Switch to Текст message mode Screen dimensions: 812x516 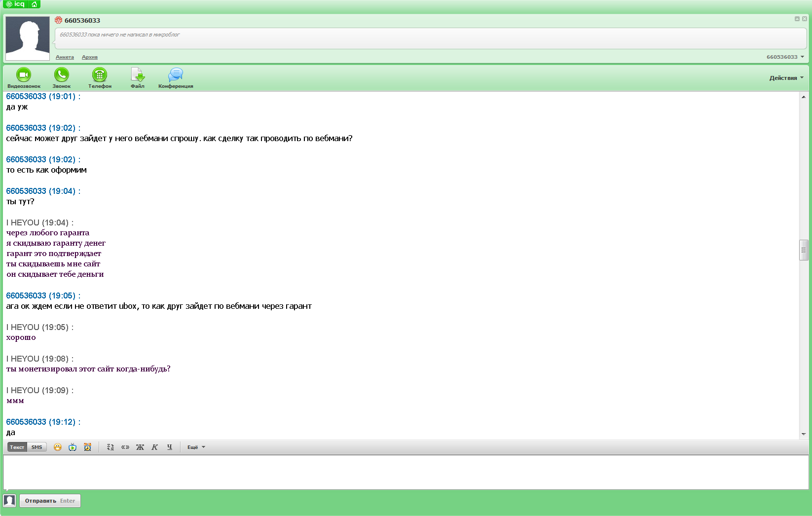(x=17, y=447)
